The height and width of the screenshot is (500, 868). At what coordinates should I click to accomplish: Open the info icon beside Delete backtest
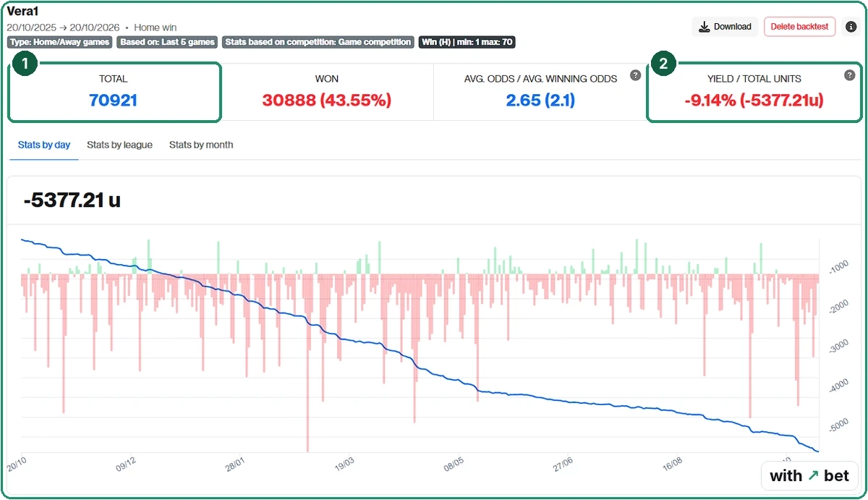tap(851, 27)
